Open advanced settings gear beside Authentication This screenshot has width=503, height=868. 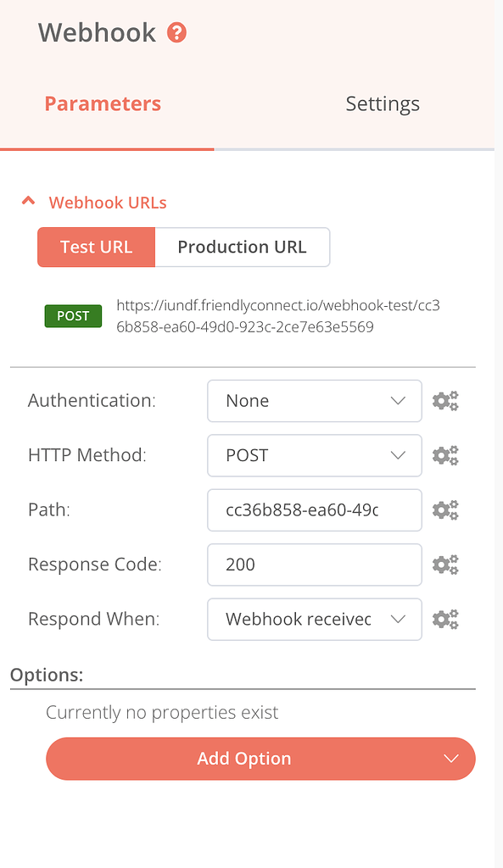pyautogui.click(x=445, y=400)
